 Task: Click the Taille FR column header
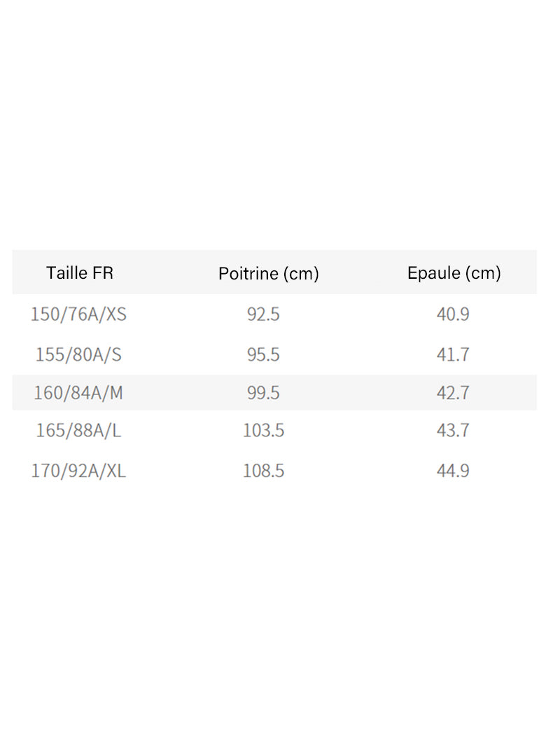coord(79,272)
